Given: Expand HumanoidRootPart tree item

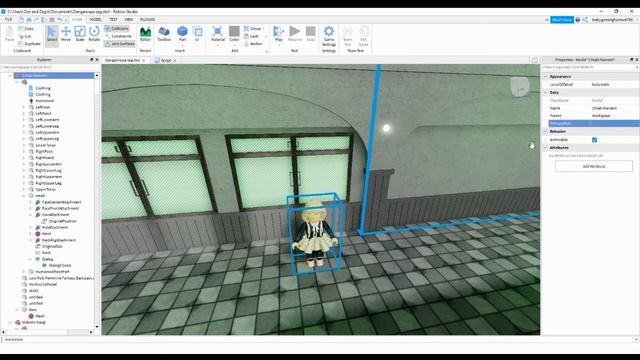Looking at the screenshot, I should click(x=24, y=272).
